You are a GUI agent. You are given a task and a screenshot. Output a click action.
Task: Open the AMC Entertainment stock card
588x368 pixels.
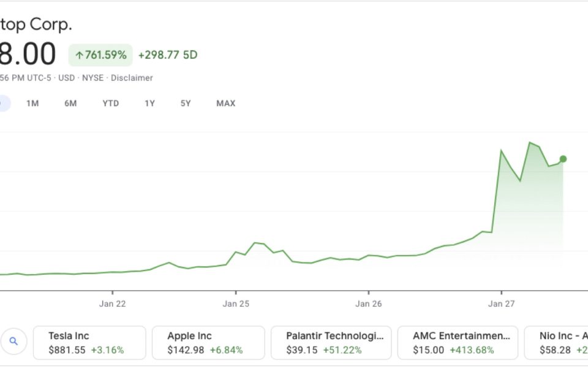457,342
